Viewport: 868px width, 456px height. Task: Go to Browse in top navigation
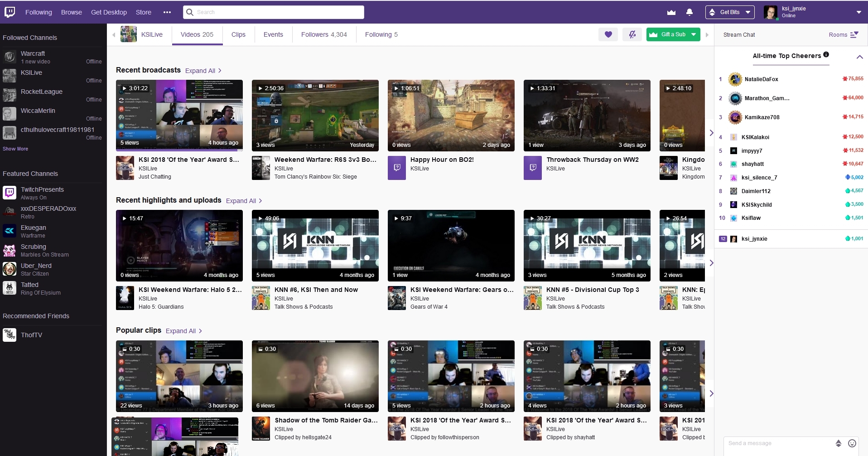point(72,12)
